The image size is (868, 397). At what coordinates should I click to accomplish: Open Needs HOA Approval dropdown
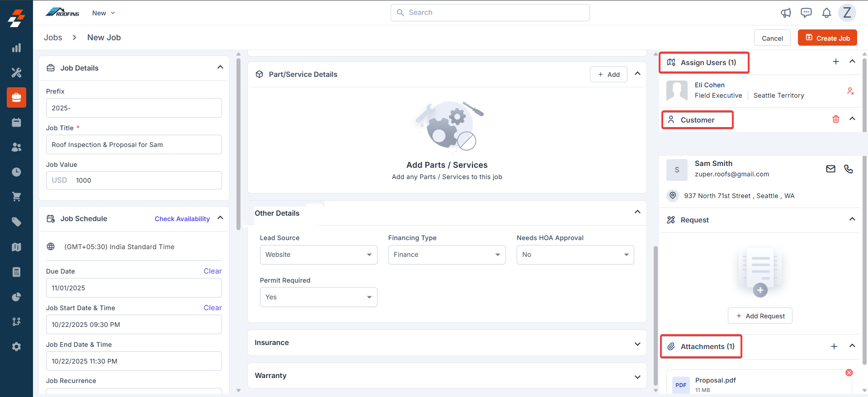click(x=575, y=255)
